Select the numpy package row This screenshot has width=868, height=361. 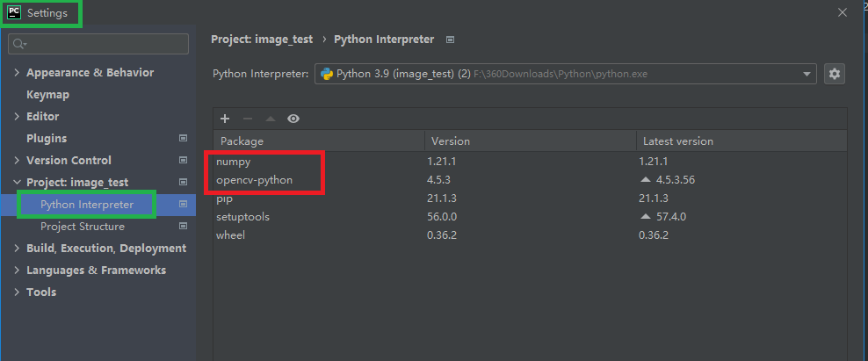click(x=233, y=162)
